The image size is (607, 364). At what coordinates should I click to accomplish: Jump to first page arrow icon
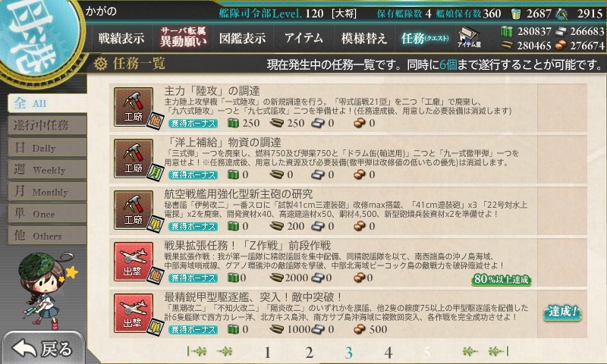[x=197, y=352]
